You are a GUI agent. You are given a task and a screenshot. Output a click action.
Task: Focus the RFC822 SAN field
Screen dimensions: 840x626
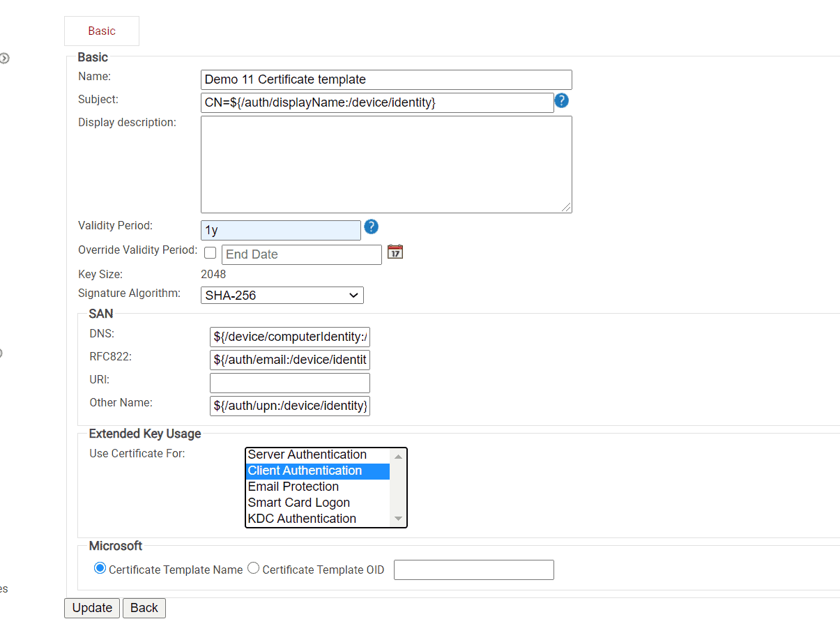[290, 360]
